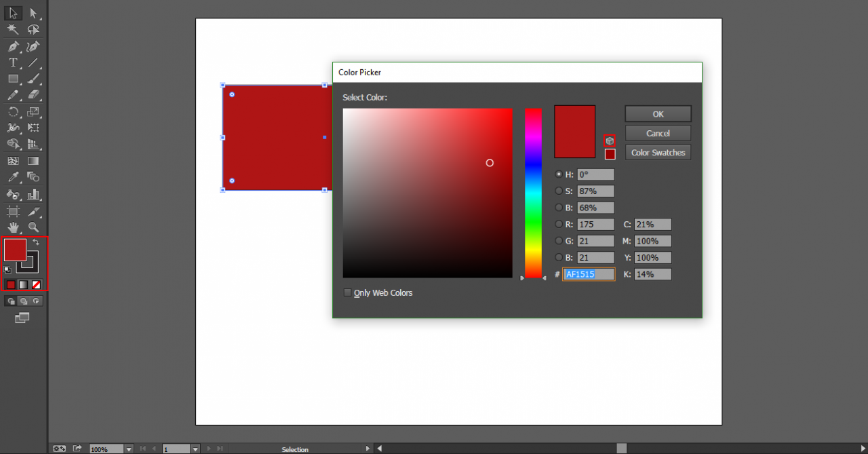This screenshot has height=454, width=868.
Task: Click the Rotate tool
Action: [x=13, y=111]
